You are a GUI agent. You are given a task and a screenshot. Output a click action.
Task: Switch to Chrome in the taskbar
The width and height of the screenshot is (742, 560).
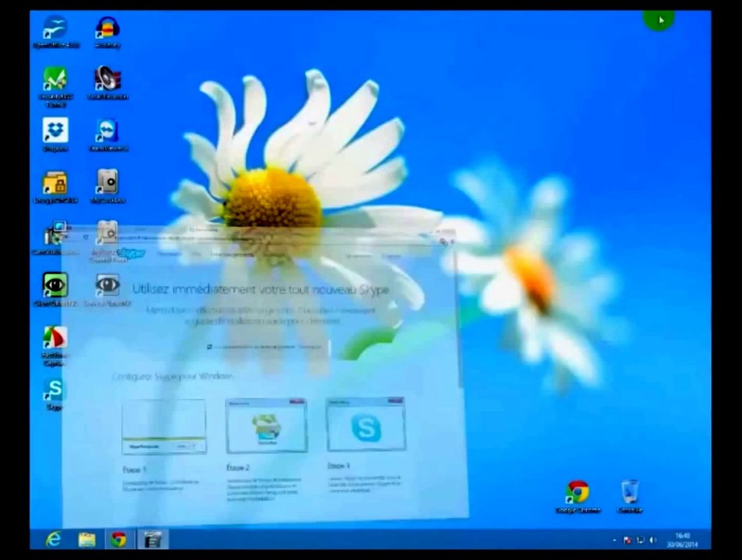119,540
